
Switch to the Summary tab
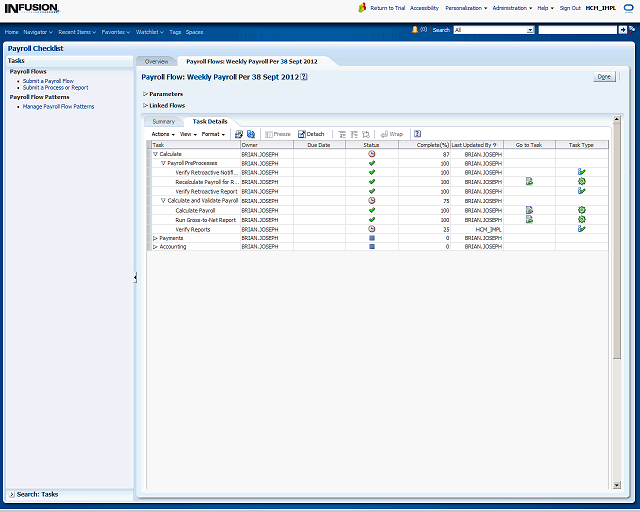(163, 121)
